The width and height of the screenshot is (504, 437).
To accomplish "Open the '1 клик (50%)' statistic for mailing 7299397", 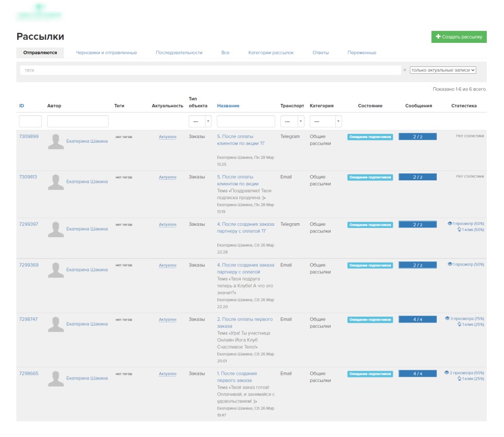I will click(470, 229).
